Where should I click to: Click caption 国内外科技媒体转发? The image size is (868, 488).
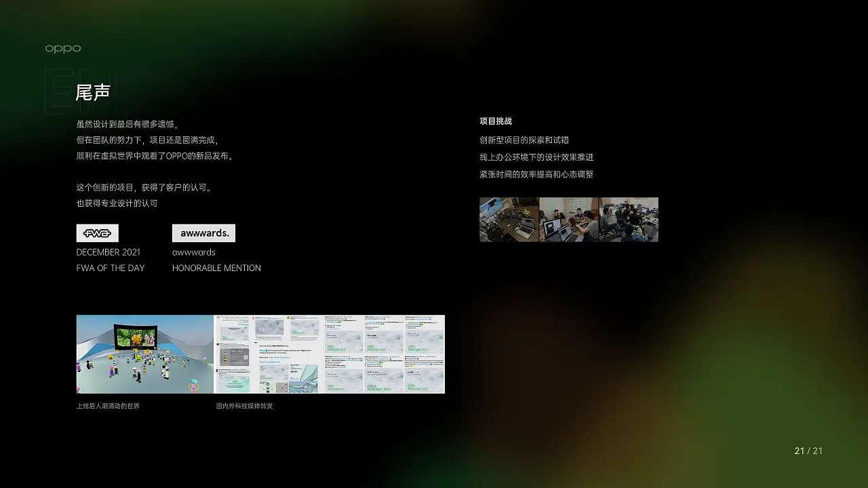(x=245, y=406)
